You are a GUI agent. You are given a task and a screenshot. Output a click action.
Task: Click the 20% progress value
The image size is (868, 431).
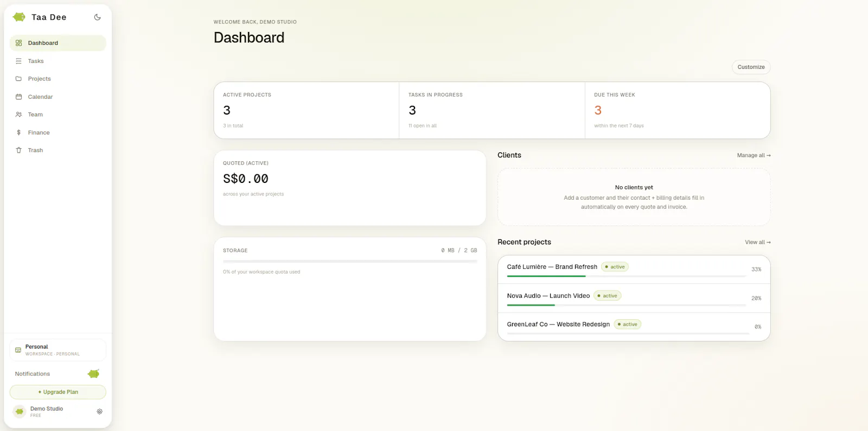tap(756, 298)
